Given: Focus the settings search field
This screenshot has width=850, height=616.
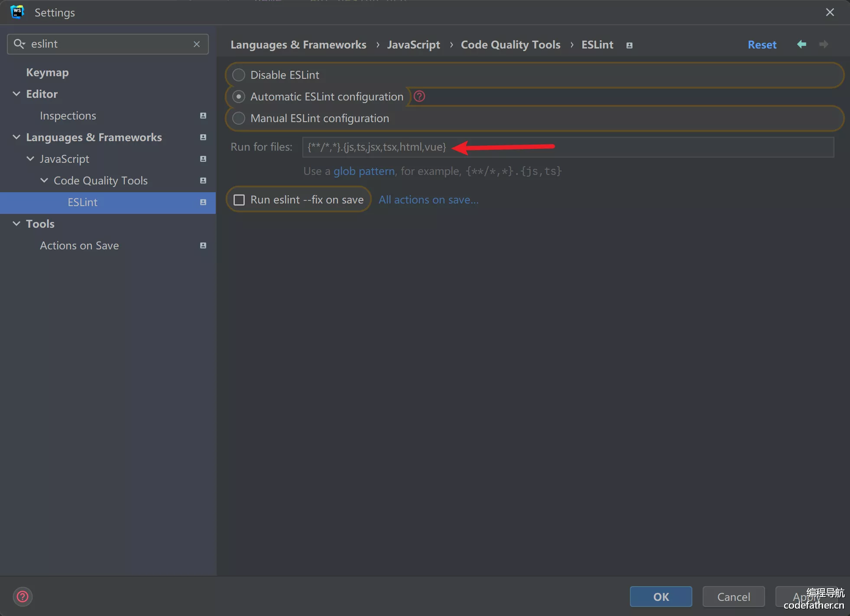Looking at the screenshot, I should [108, 44].
